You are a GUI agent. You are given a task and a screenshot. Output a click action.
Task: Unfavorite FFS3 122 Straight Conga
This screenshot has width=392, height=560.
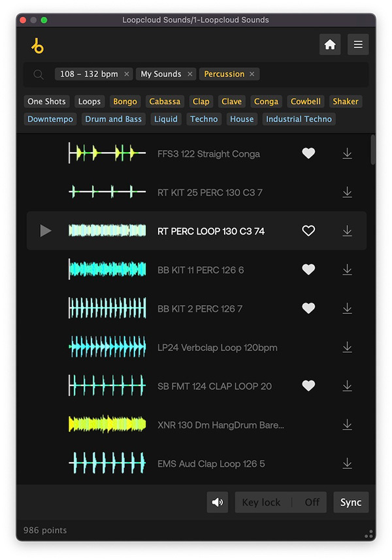(308, 154)
